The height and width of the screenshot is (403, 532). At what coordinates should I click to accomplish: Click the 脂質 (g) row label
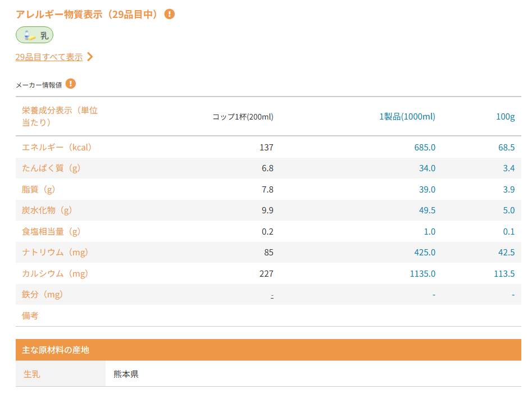click(38, 190)
